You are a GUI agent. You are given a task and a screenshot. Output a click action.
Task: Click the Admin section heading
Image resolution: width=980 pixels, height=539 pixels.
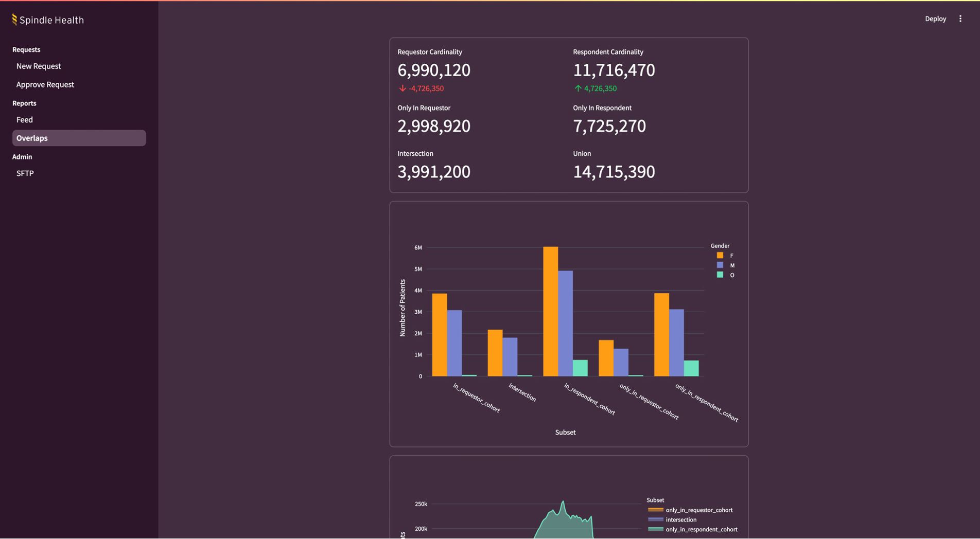(x=22, y=157)
